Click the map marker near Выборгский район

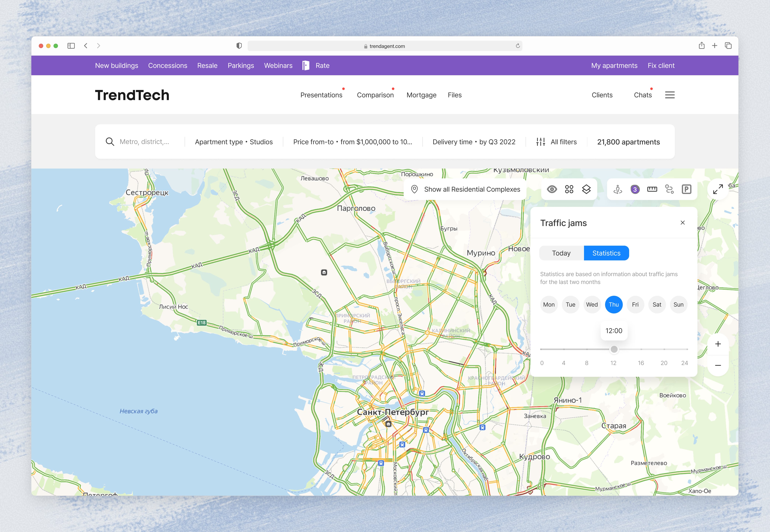point(324,272)
